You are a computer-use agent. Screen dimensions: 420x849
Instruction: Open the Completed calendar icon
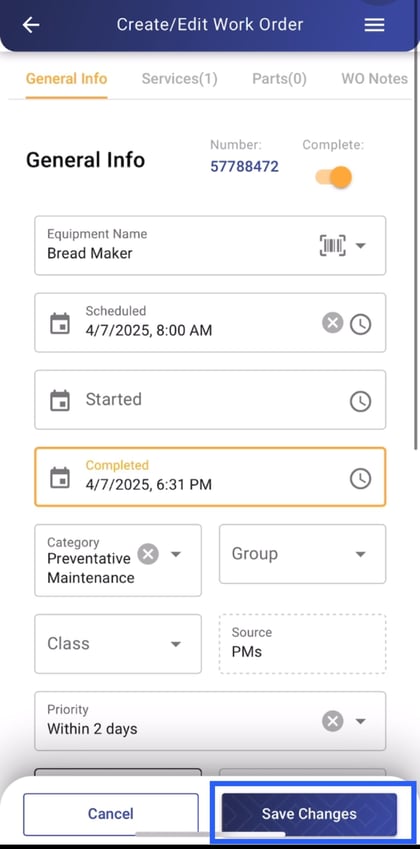pos(60,478)
